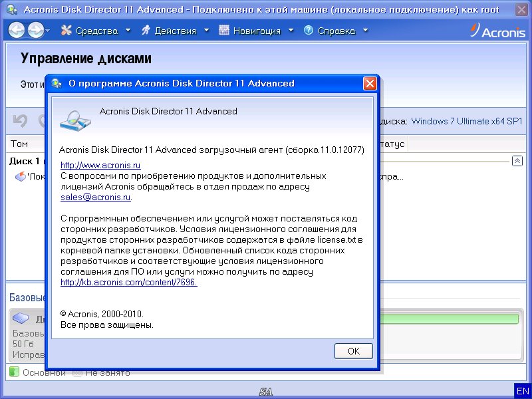The image size is (532, 399).
Task: Collapse the Диск 1 group chevron
Action: [x=517, y=161]
